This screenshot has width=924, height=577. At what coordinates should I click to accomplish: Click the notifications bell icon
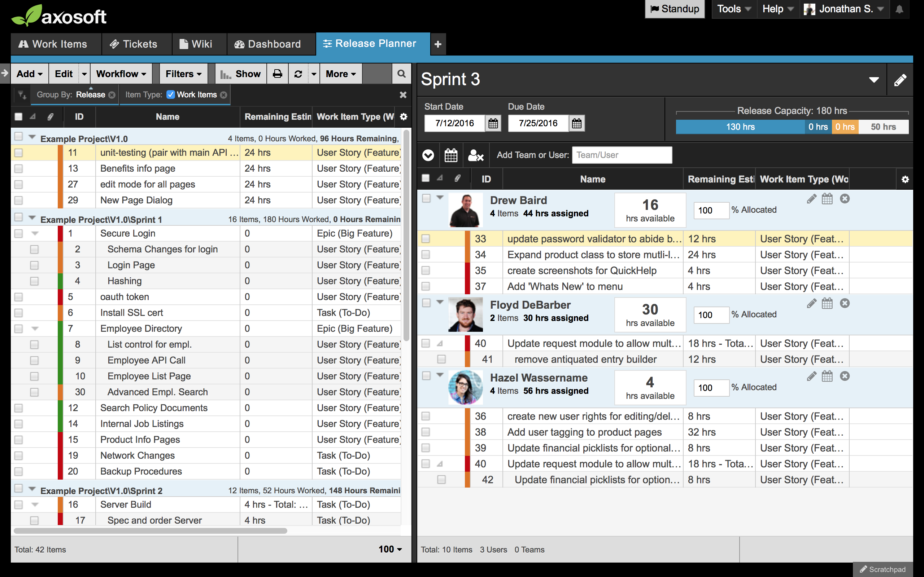tap(899, 9)
